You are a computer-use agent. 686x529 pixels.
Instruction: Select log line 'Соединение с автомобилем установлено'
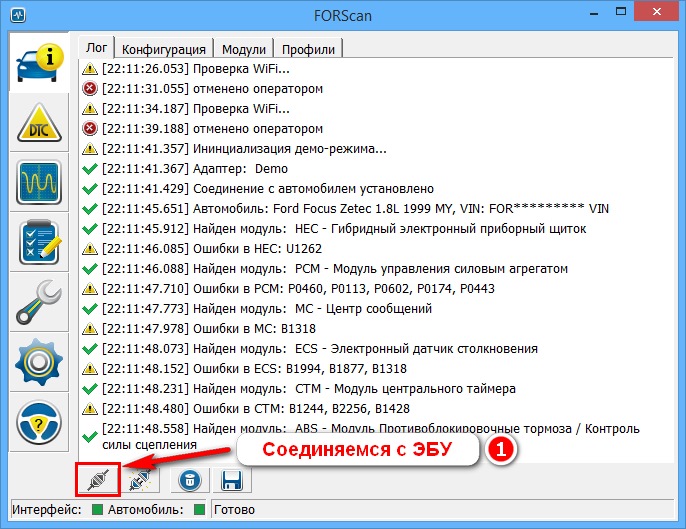click(x=376, y=189)
